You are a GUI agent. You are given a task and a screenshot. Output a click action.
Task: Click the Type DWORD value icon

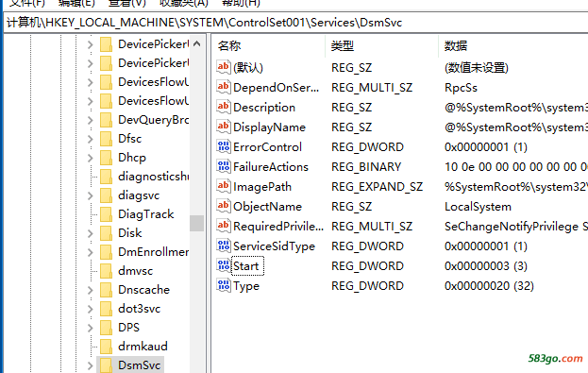(x=224, y=285)
